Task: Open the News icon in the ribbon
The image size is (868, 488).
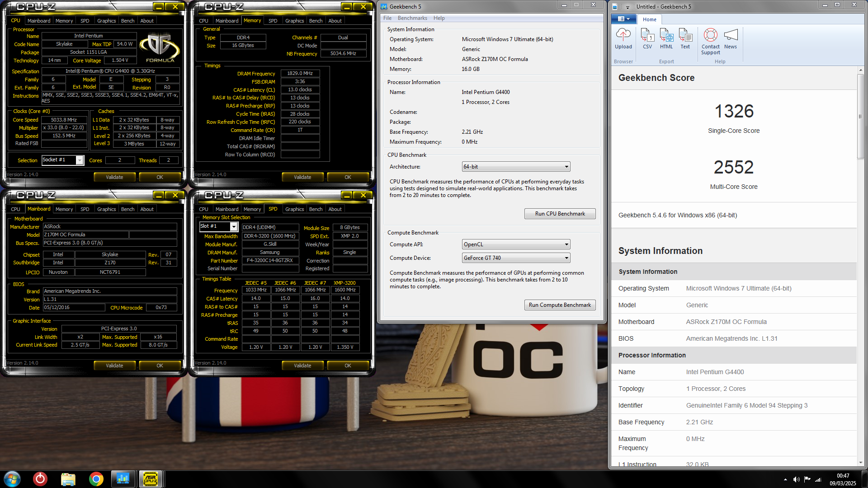Action: [x=731, y=38]
